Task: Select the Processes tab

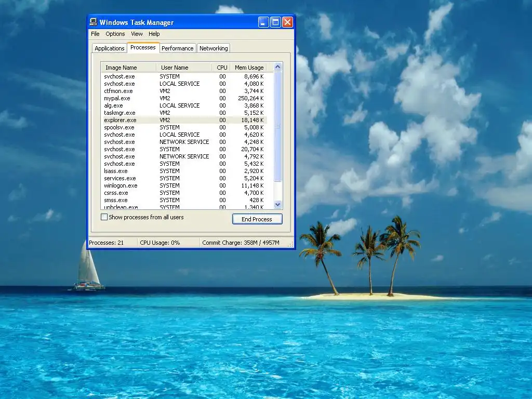Action: pos(143,47)
